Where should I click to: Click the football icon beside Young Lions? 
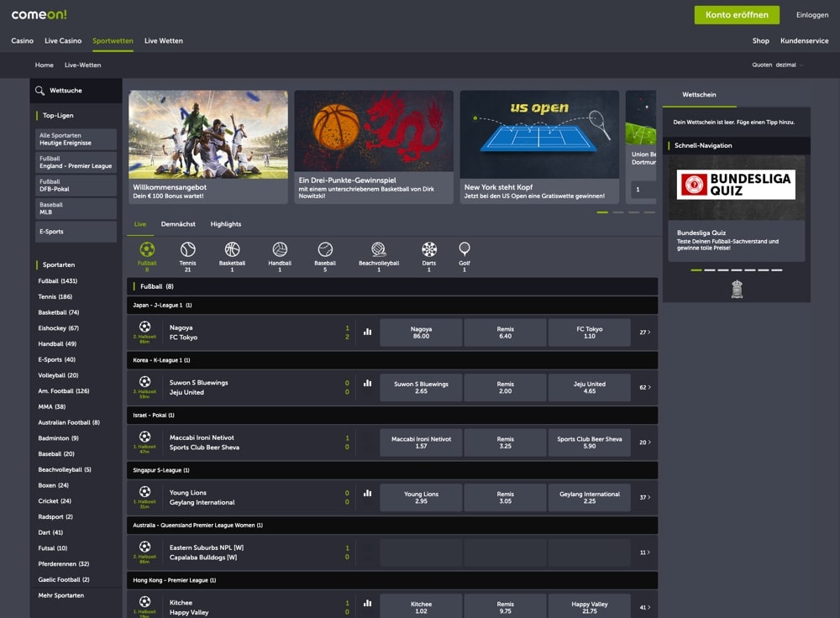144,491
